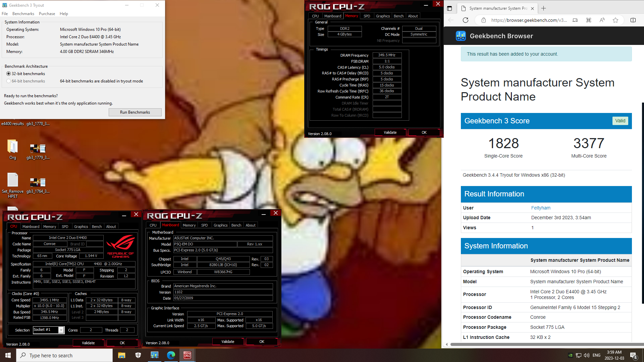This screenshot has width=644, height=362.
Task: Switch to ROG CPU-Z on taskbar
Action: (187, 355)
